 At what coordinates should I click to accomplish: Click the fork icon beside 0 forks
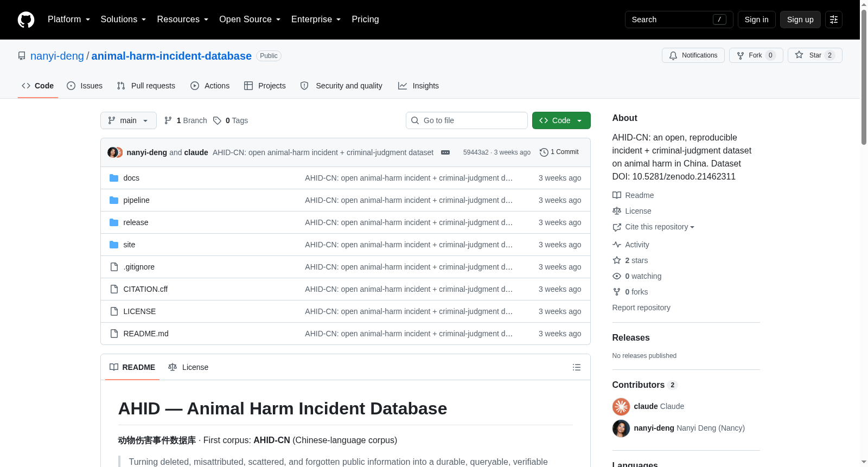coord(617,292)
